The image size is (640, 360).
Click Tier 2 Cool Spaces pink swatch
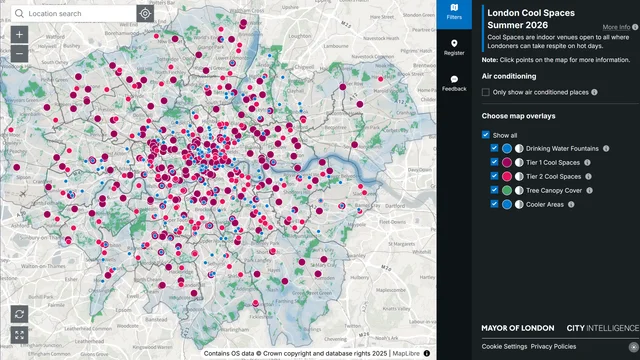pos(507,176)
